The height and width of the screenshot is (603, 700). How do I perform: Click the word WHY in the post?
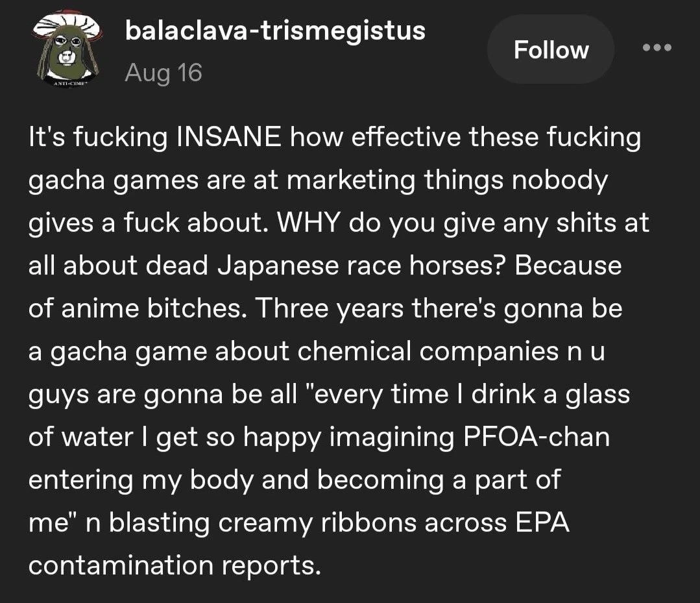pyautogui.click(x=309, y=223)
